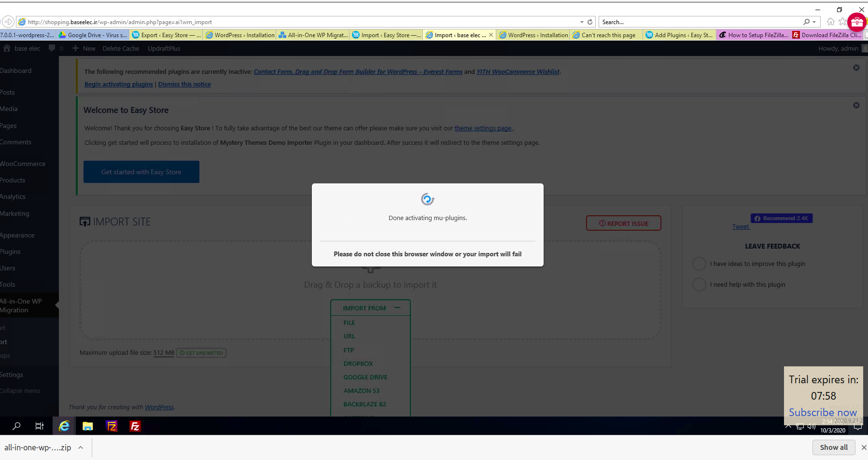Click Howdy, admin account menu
Screen dimensions: 868x460
click(x=838, y=48)
